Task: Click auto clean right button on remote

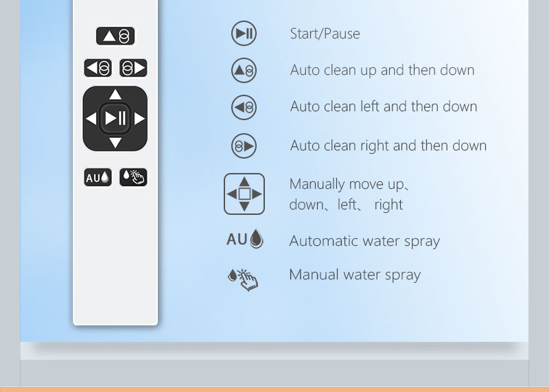Action: 133,67
